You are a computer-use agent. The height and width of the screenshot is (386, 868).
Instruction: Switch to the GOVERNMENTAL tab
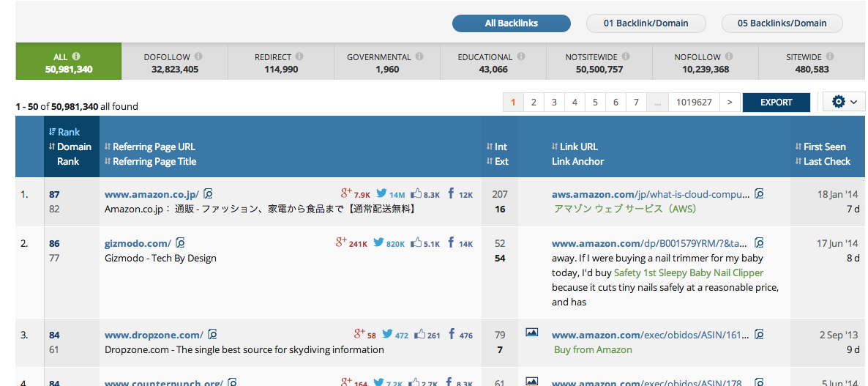[x=387, y=62]
